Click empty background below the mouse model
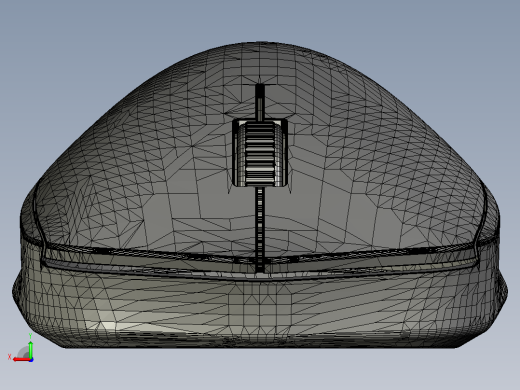Viewport: 520px width, 390px height. tap(260, 370)
